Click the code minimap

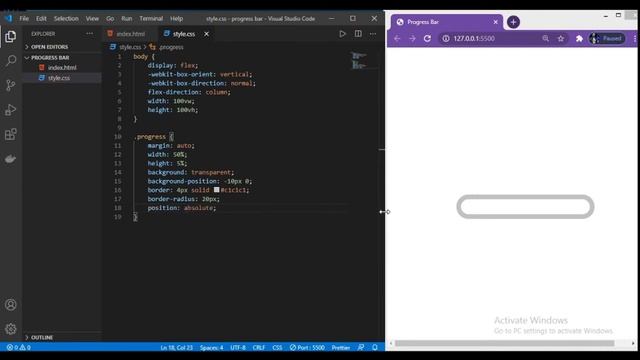click(x=360, y=60)
